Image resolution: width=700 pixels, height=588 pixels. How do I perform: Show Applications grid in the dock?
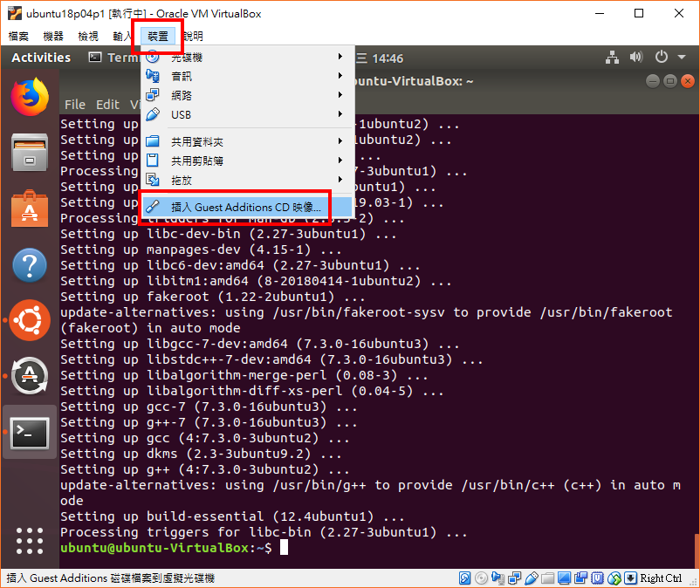pyautogui.click(x=30, y=541)
